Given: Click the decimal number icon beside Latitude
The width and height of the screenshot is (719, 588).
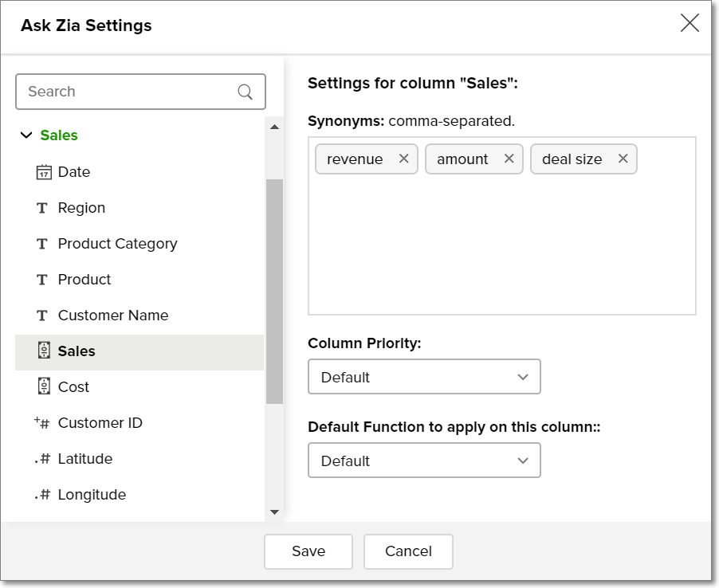Looking at the screenshot, I should coord(42,459).
